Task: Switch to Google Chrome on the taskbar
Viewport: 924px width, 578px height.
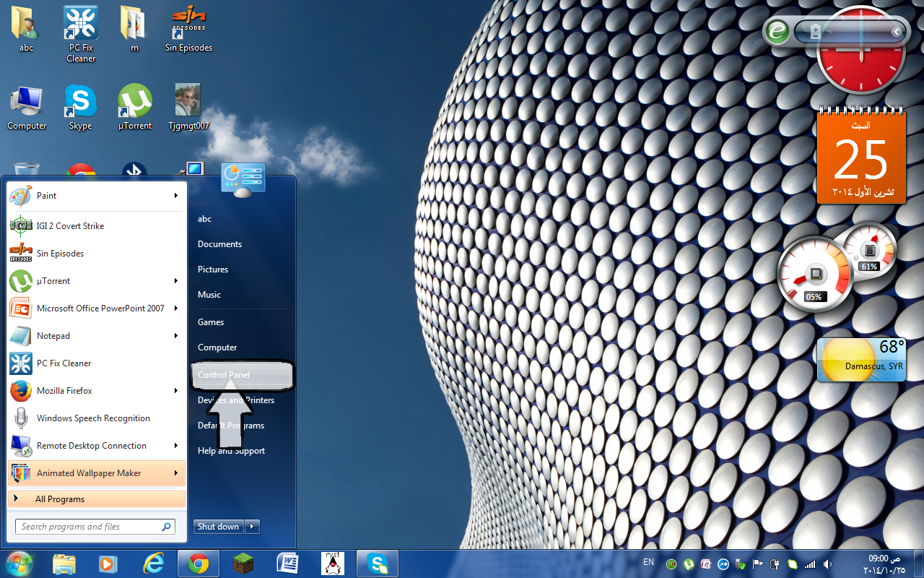Action: (199, 564)
